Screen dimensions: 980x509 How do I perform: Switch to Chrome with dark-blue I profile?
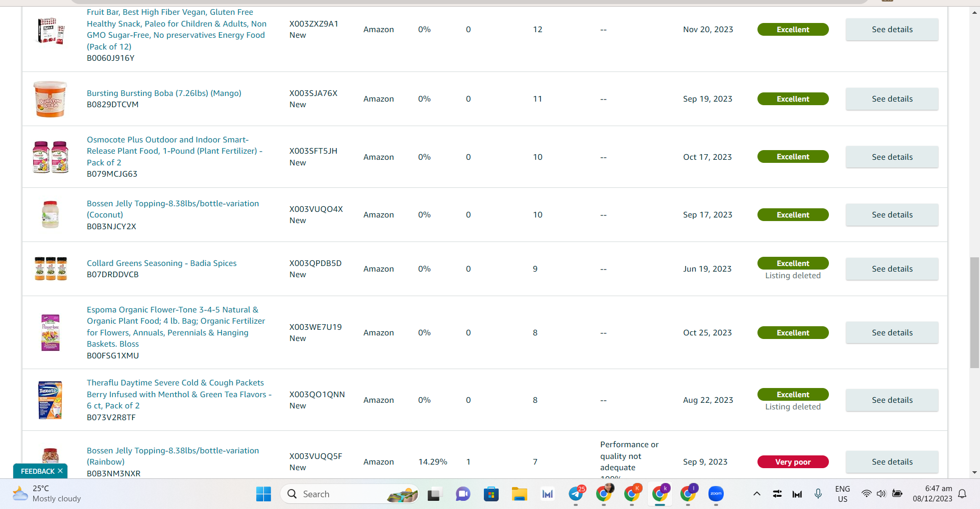(x=688, y=494)
